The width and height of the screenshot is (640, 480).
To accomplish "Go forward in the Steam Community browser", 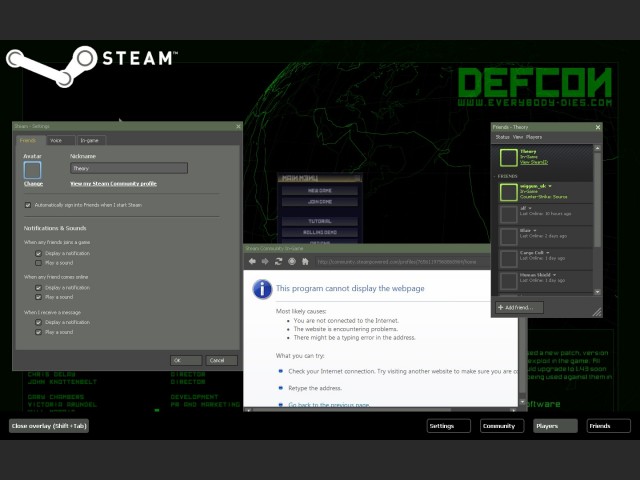I will [265, 261].
